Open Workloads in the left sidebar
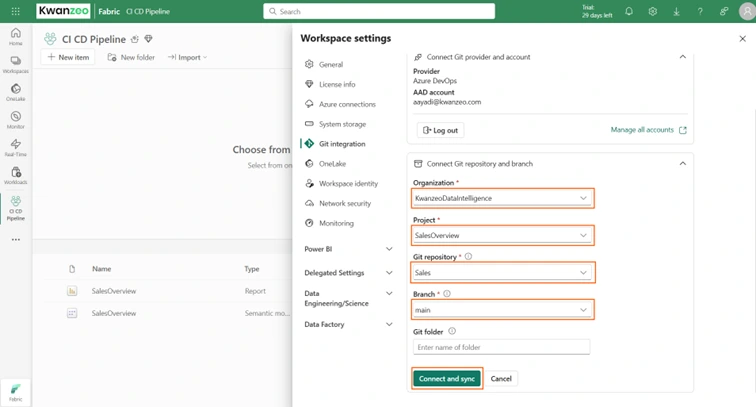 [x=15, y=176]
